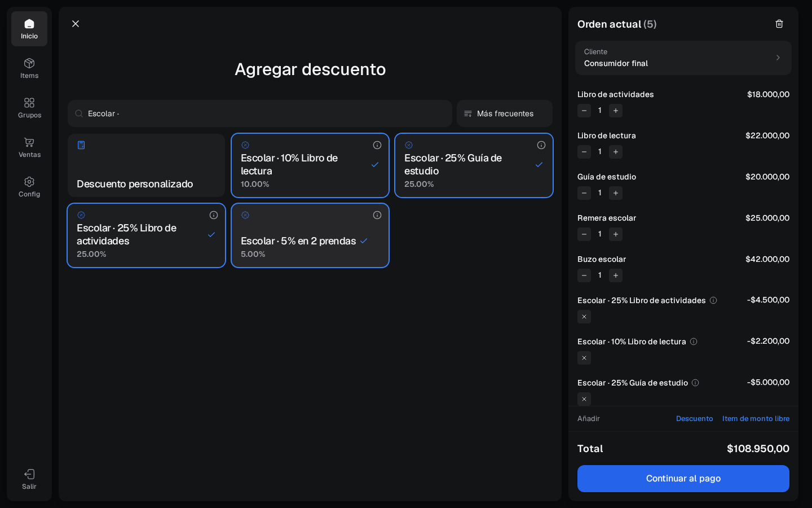Click Continuar al pago button

click(x=683, y=479)
